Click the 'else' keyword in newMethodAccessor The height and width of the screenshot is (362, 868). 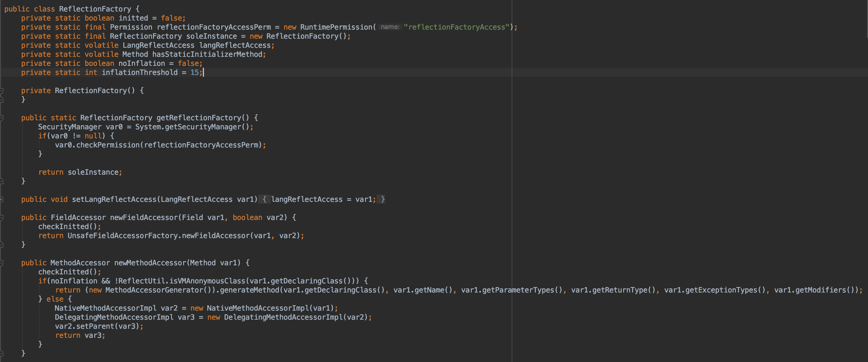(x=55, y=299)
